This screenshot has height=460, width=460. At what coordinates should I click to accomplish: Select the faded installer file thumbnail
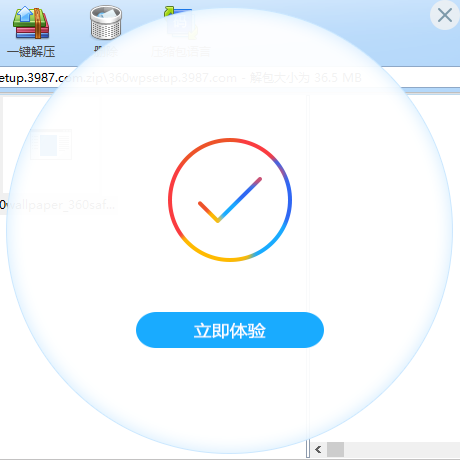tap(51, 145)
